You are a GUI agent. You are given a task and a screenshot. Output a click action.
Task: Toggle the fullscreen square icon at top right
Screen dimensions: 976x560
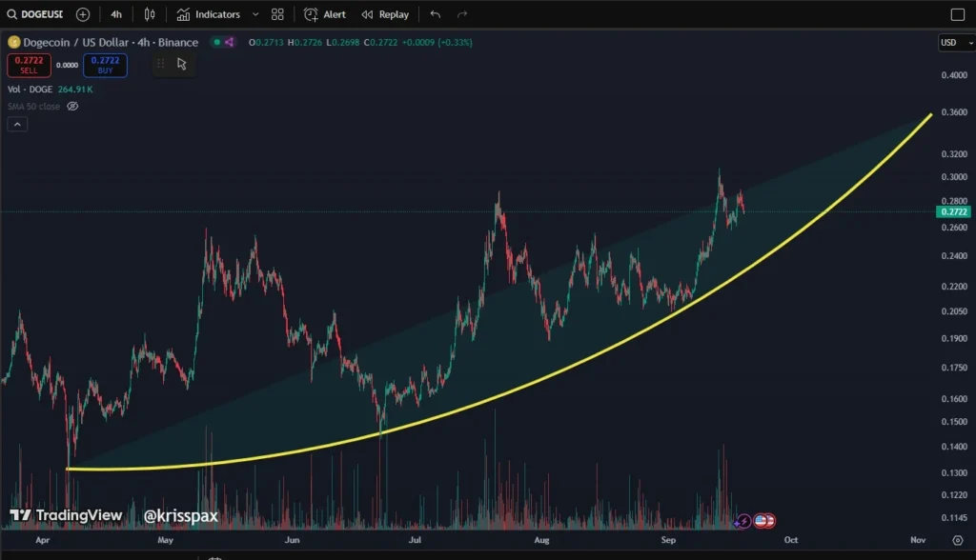coord(957,14)
